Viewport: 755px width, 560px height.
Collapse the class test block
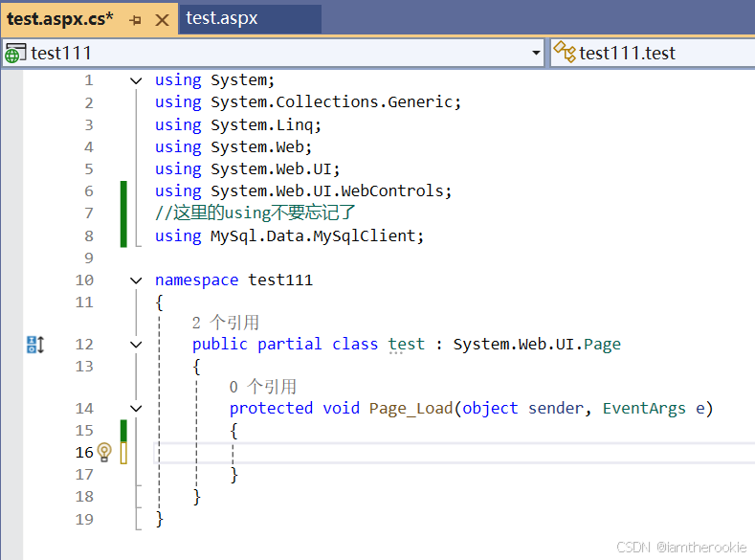click(x=136, y=345)
